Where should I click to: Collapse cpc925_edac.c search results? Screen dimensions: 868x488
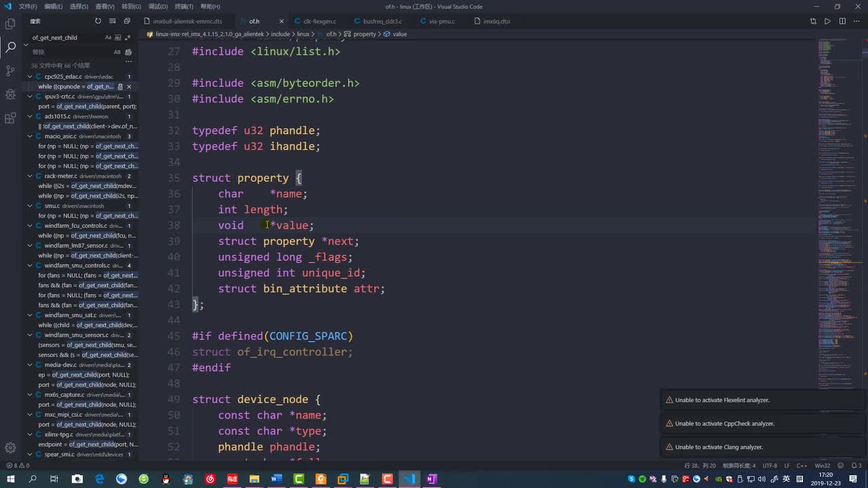click(x=31, y=77)
